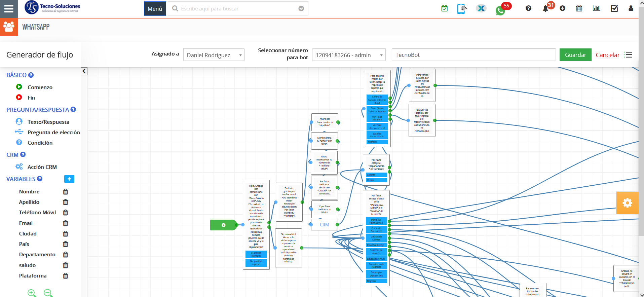
Task: Click the TecnoBot name field
Action: coord(473,55)
